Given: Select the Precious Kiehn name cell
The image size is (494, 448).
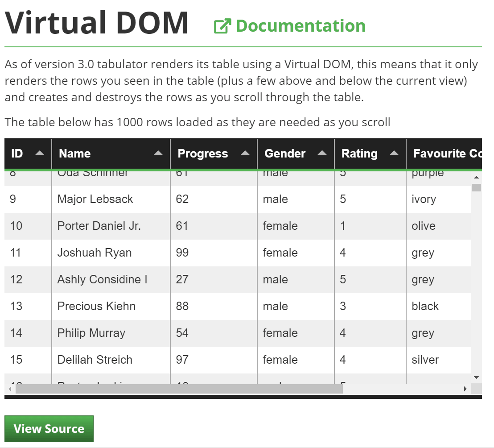Looking at the screenshot, I should pyautogui.click(x=111, y=307).
